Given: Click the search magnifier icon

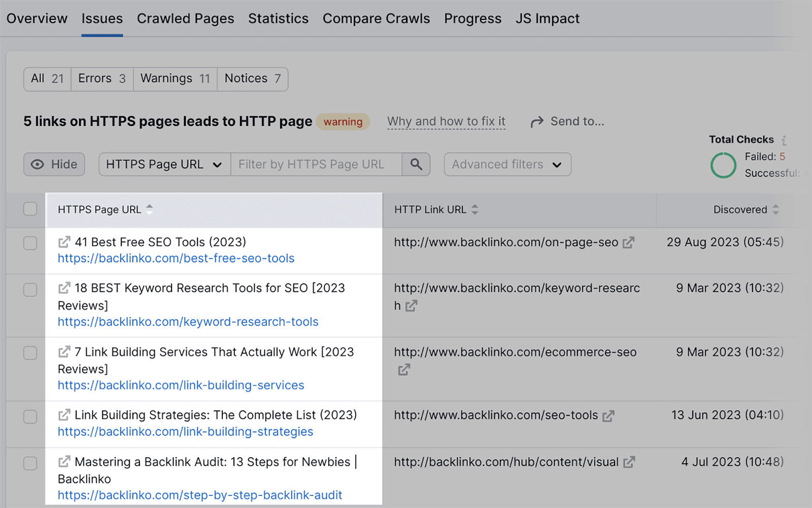Looking at the screenshot, I should coord(416,164).
